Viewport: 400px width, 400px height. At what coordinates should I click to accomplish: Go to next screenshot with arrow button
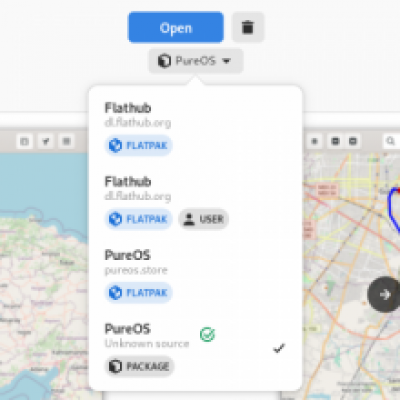pyautogui.click(x=384, y=294)
